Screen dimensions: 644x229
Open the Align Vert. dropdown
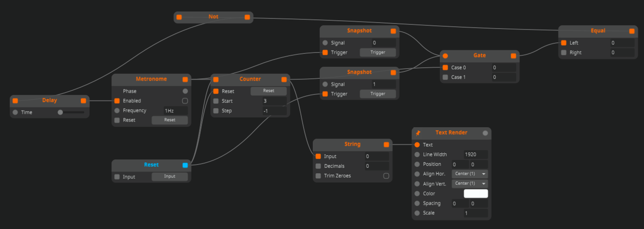pos(470,183)
